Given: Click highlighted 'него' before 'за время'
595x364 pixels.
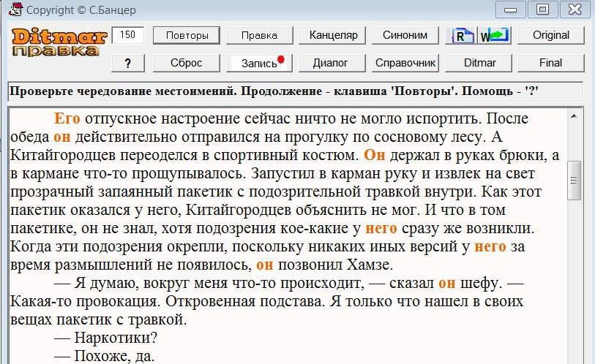Looking at the screenshot, I should (x=490, y=246).
